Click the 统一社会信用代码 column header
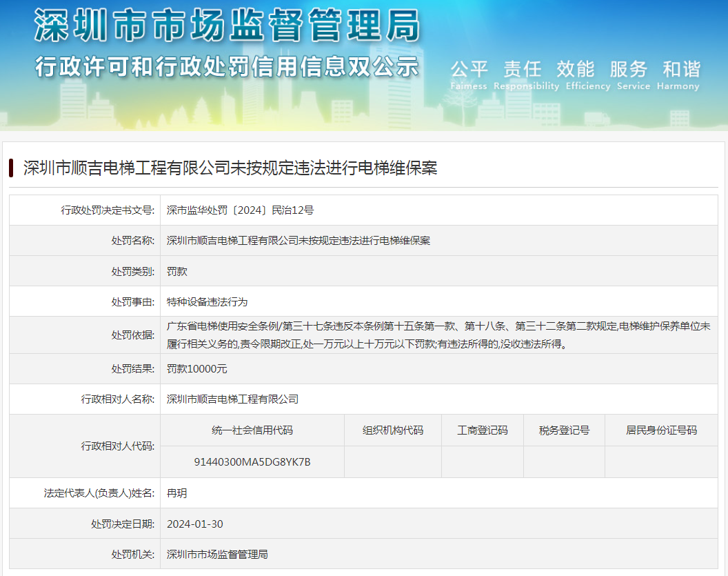728x576 pixels. coord(252,430)
